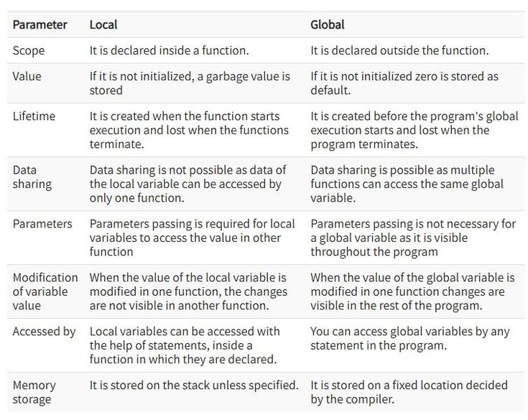The image size is (528, 420).
Task: Select the Lifetime row label
Action: click(34, 116)
